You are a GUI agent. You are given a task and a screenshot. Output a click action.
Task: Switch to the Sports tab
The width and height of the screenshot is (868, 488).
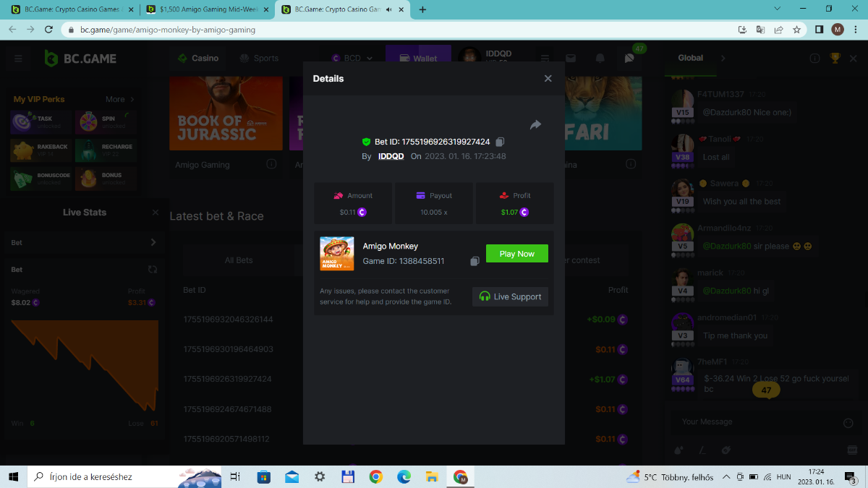click(x=259, y=59)
